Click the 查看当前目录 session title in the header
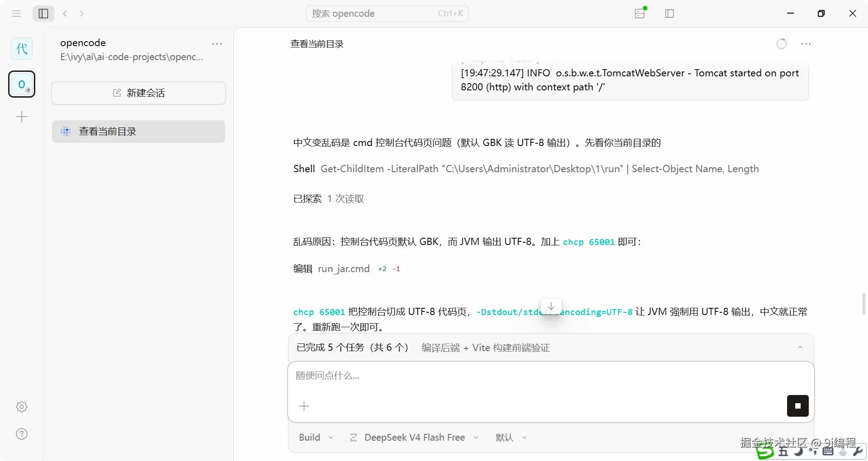868x461 pixels. tap(317, 44)
